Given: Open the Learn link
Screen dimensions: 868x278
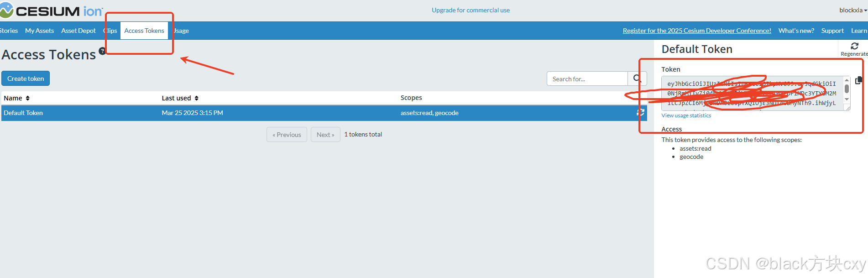Looking at the screenshot, I should coord(859,31).
